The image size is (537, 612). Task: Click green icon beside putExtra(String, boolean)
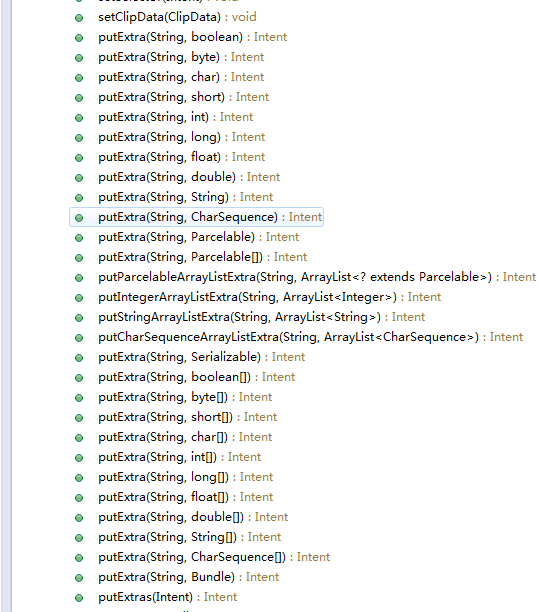point(79,38)
